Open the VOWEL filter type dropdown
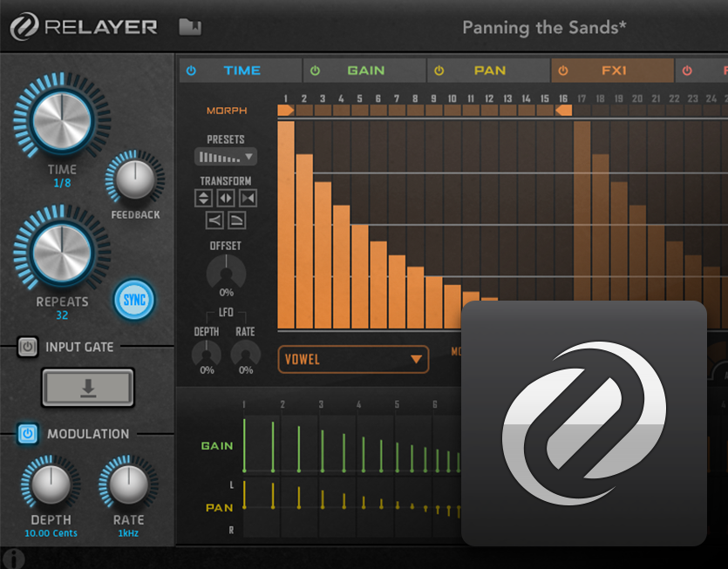728x569 pixels. tap(353, 359)
